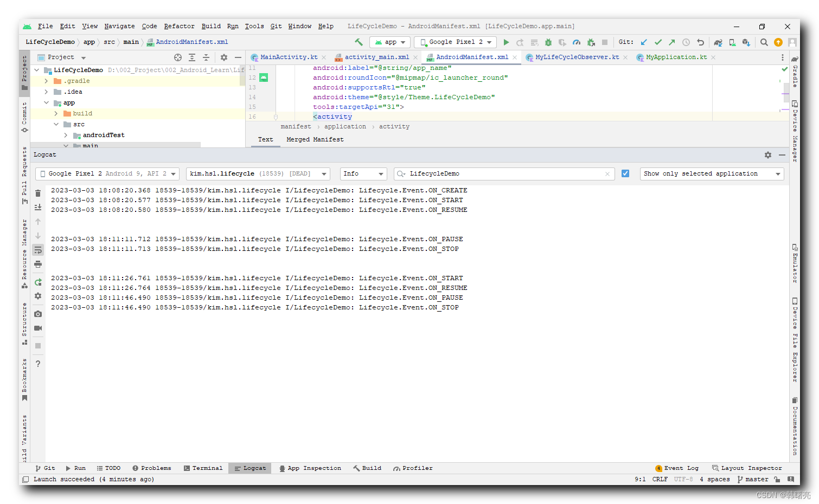Screen dimensions: 819x504
Task: Open the Navigate menu
Action: point(119,26)
